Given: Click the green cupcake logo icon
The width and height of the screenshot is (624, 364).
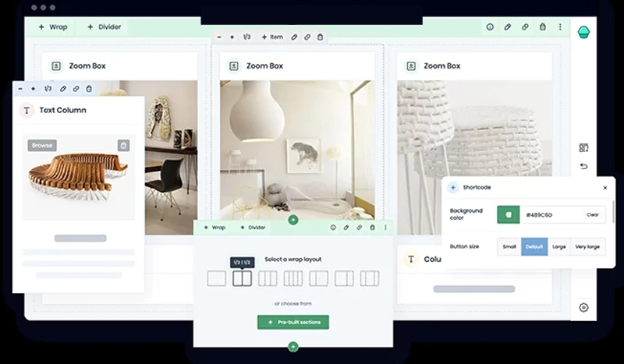Looking at the screenshot, I should pos(583,32).
